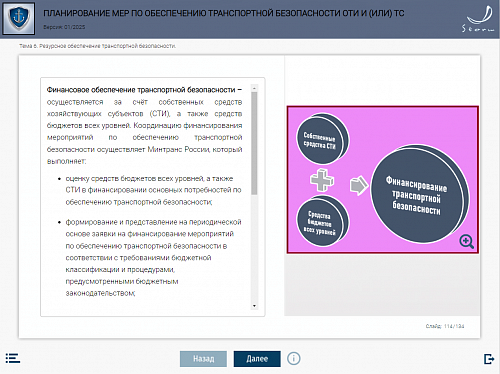Click scroll down arrow of text panel
The image size is (500, 374).
click(254, 306)
